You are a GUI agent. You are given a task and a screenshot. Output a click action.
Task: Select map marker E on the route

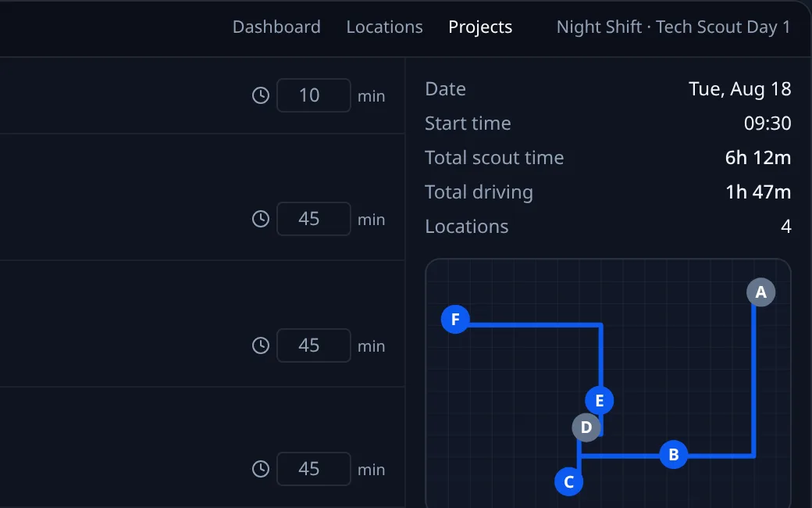[x=599, y=401]
